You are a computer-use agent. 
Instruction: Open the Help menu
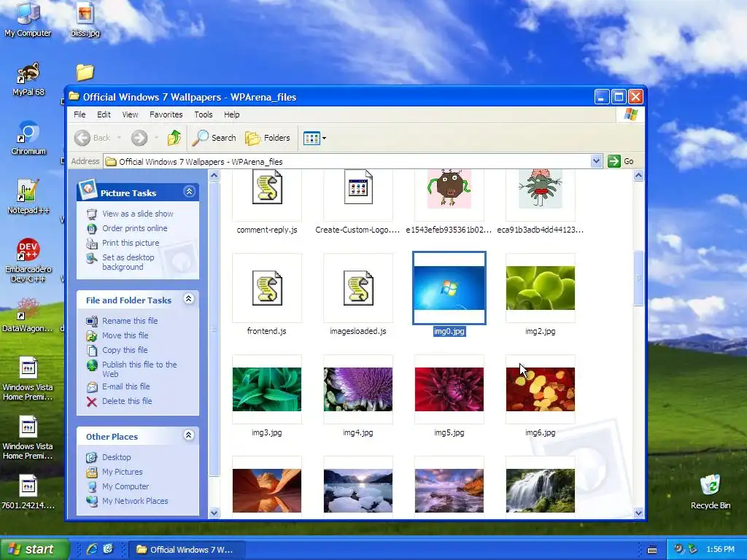pos(231,114)
